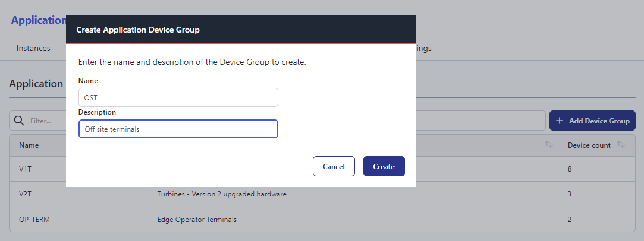Click into the Description text field
This screenshot has width=644, height=241.
(x=178, y=129)
